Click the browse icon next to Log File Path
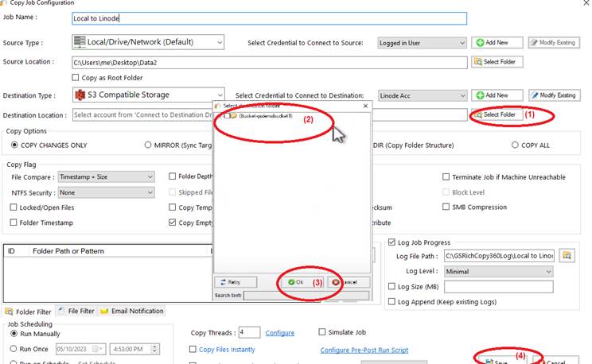The image size is (592, 364). [x=567, y=256]
